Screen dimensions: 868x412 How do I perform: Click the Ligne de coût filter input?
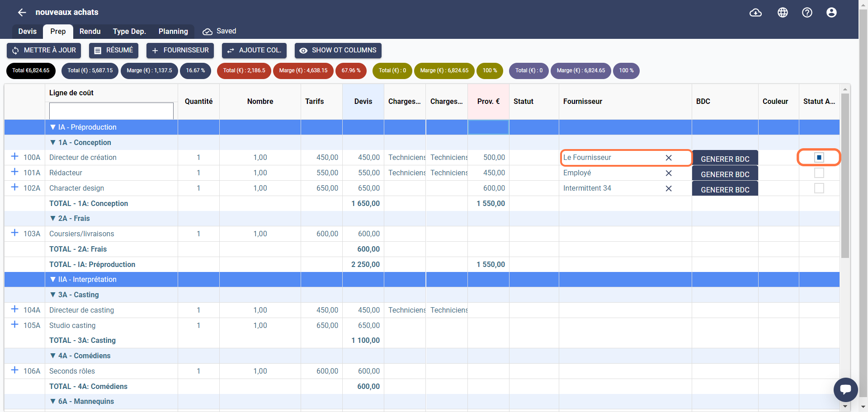coord(111,111)
